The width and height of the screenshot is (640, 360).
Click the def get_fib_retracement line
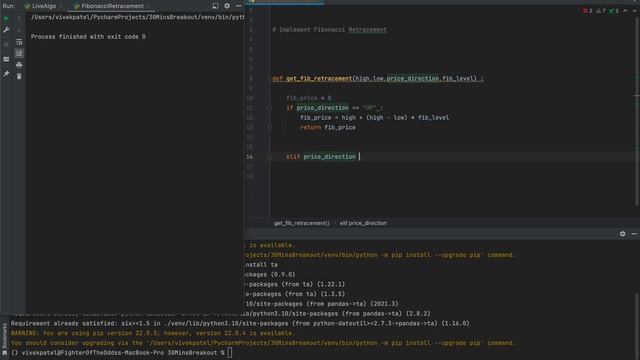pyautogui.click(x=378, y=78)
